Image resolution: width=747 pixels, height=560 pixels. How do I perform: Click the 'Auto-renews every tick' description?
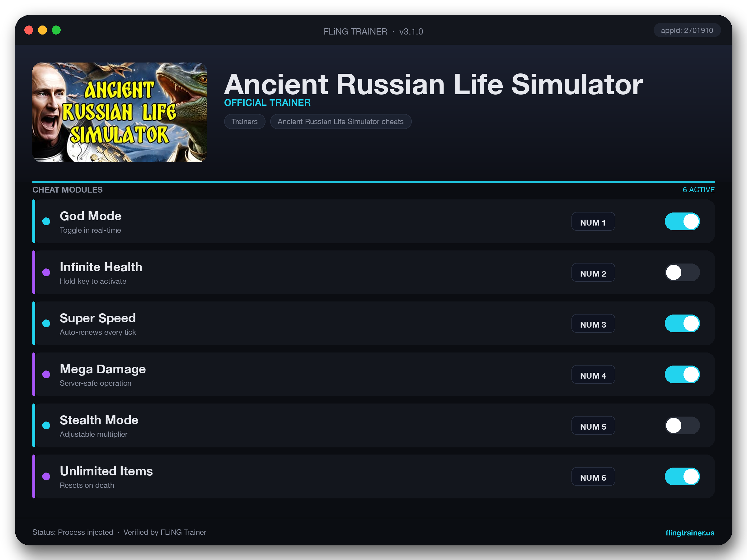tap(98, 332)
